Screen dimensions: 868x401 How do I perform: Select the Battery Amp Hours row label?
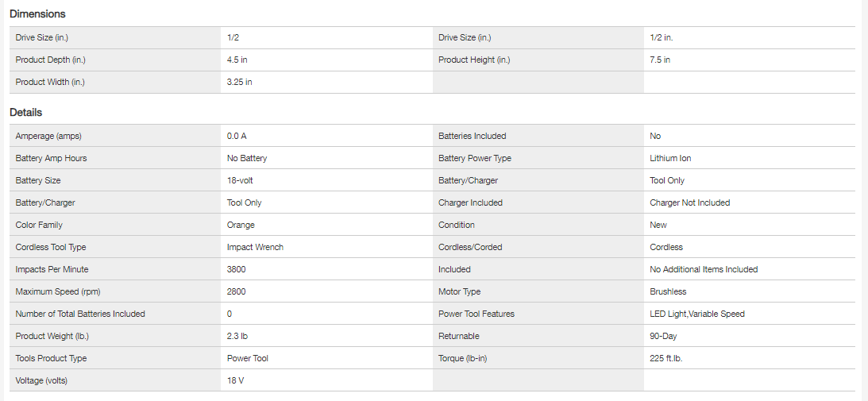point(51,158)
